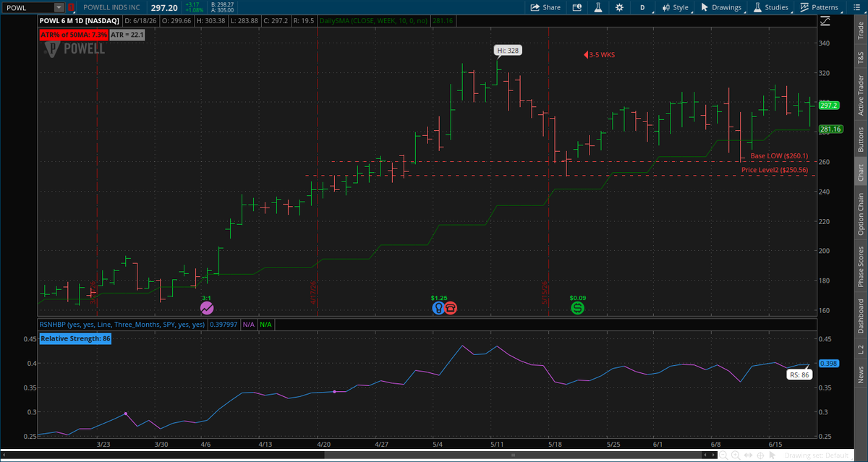The image size is (868, 462).
Task: Click the ATR = 22.1 label
Action: click(127, 35)
